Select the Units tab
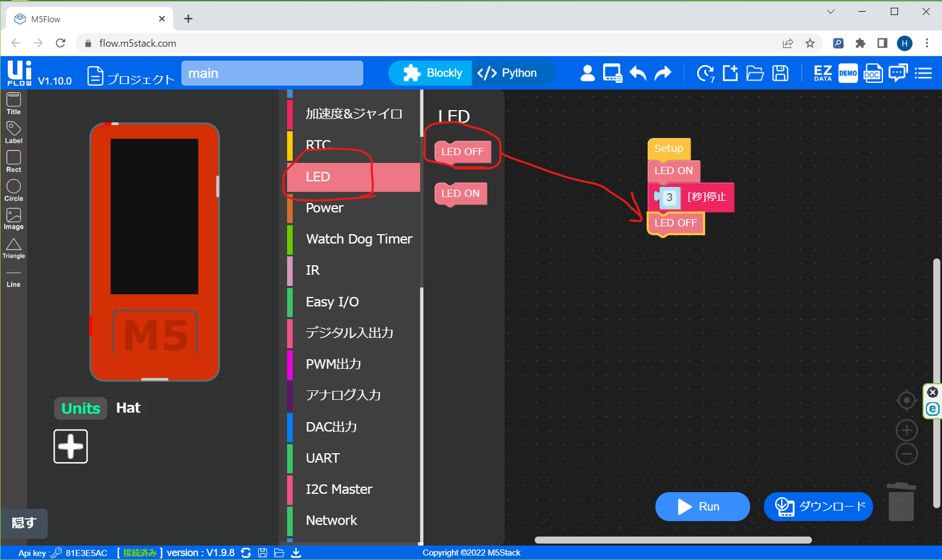The height and width of the screenshot is (560, 942). (x=81, y=408)
